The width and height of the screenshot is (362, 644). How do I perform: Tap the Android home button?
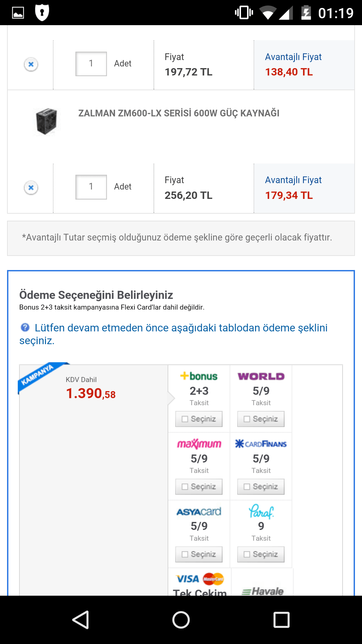pos(181,620)
